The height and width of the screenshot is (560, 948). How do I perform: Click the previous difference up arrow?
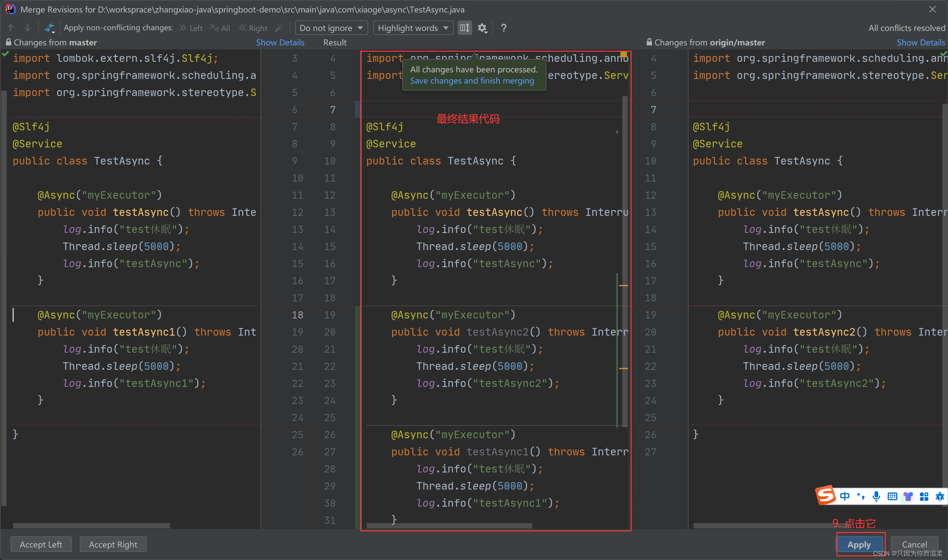click(11, 28)
